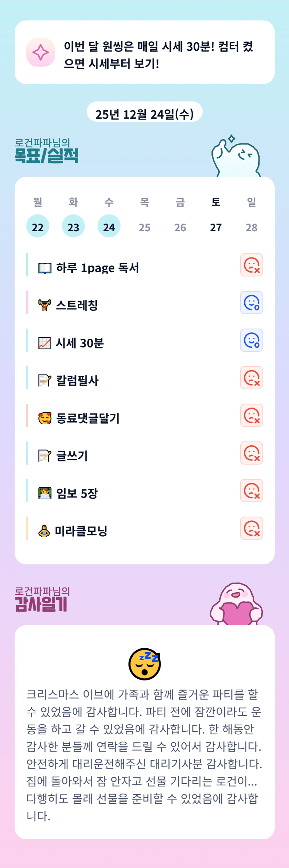
Task: Click the pink sparkle icon in the banner
Action: (41, 52)
